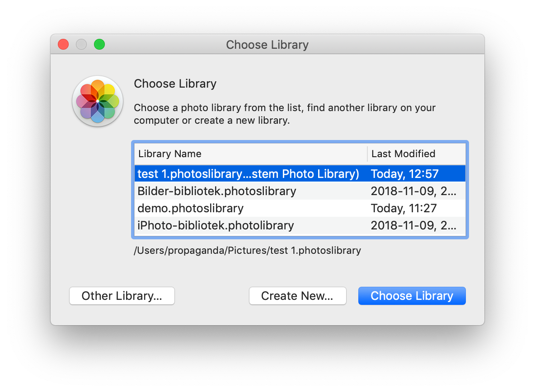This screenshot has width=535, height=392.
Task: Close the dialog with red button
Action: pos(63,44)
